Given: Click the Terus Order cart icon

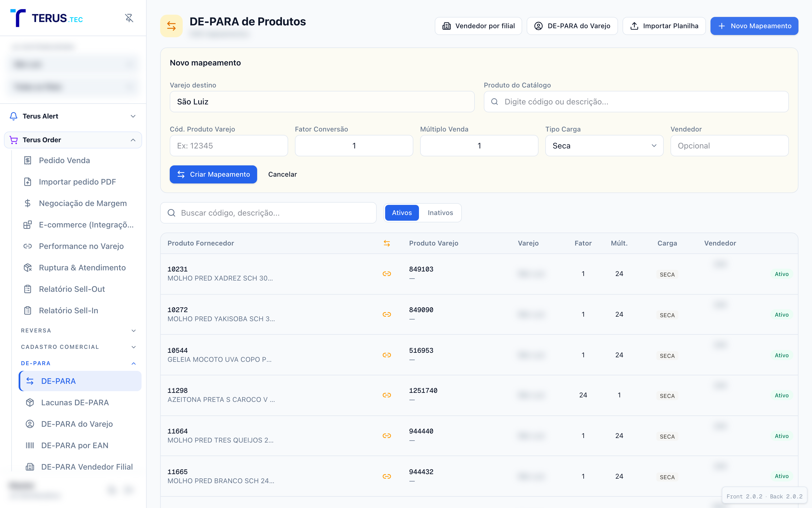Looking at the screenshot, I should tap(14, 140).
